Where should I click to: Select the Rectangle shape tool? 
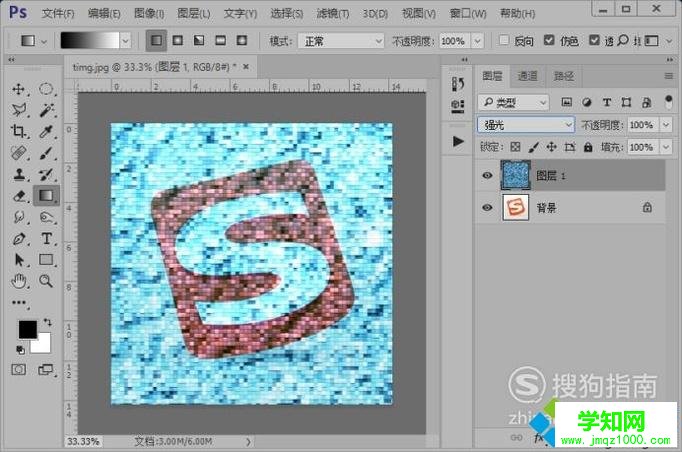[x=46, y=260]
